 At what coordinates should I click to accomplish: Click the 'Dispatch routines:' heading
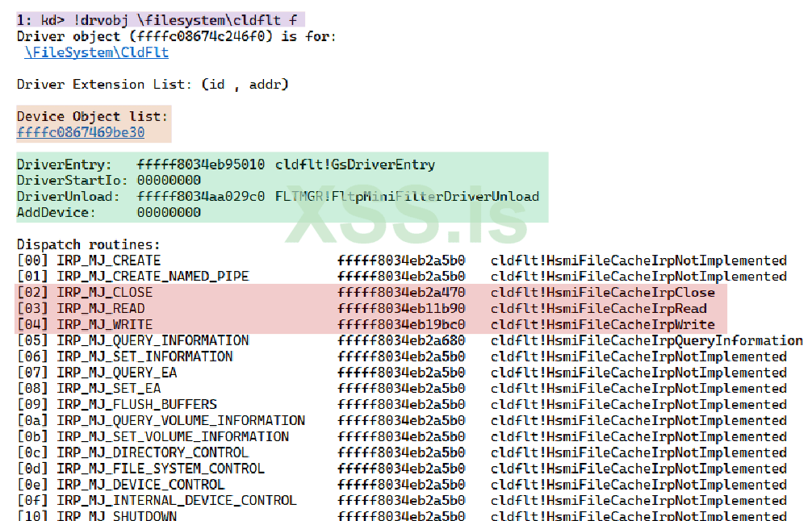pyautogui.click(x=89, y=244)
